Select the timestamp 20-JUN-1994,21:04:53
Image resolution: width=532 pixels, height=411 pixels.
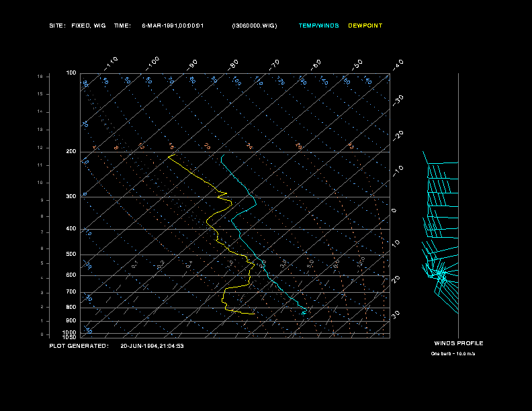(x=152, y=346)
